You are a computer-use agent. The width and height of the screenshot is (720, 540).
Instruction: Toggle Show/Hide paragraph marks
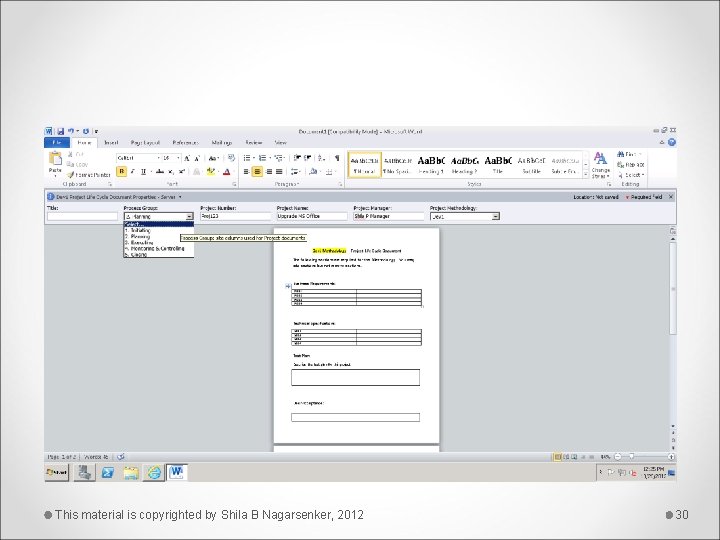click(337, 158)
